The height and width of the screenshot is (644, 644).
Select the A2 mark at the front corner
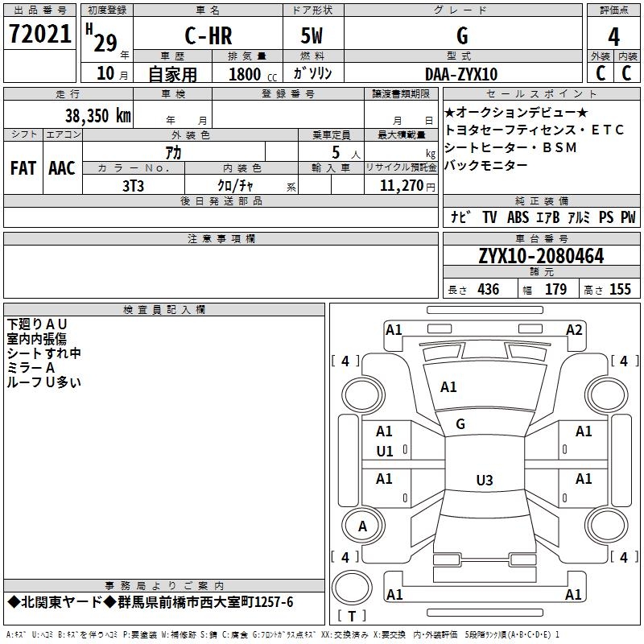pyautogui.click(x=574, y=330)
